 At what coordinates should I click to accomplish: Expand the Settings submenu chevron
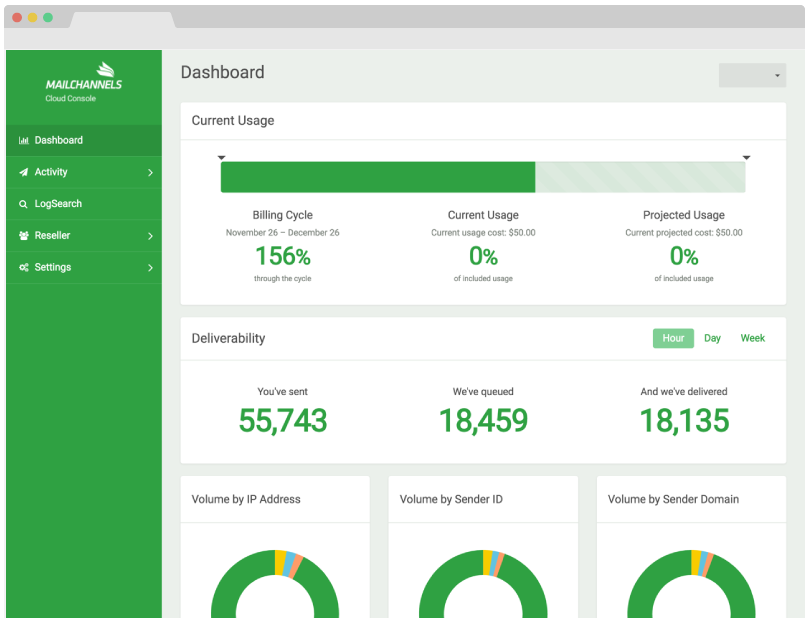(x=150, y=268)
